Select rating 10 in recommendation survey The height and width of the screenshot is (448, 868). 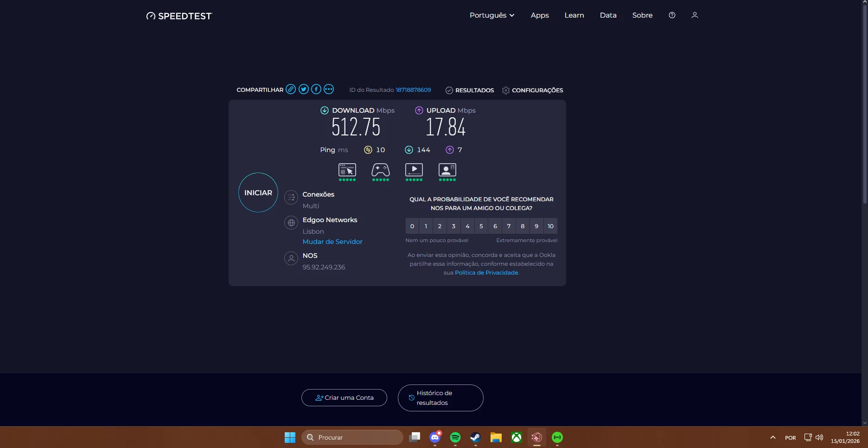pos(550,226)
